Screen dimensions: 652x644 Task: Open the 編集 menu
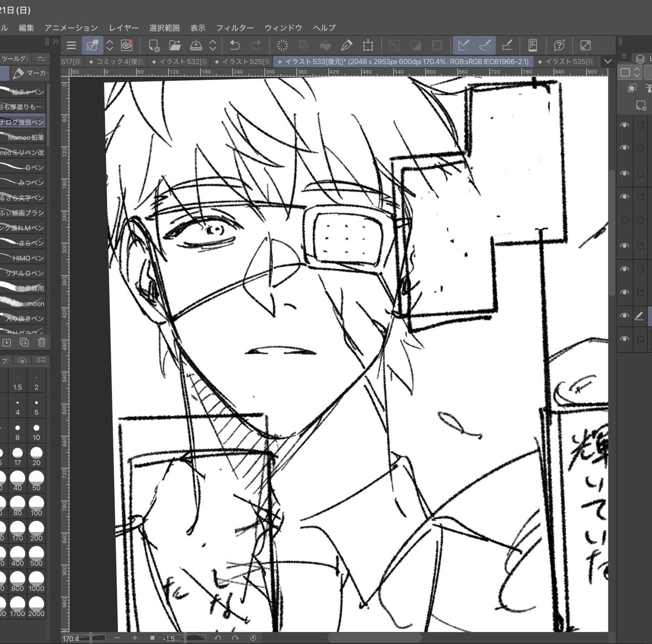pyautogui.click(x=26, y=28)
